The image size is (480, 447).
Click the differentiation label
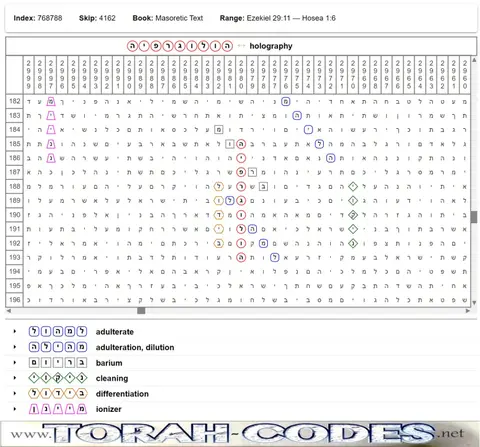click(122, 394)
